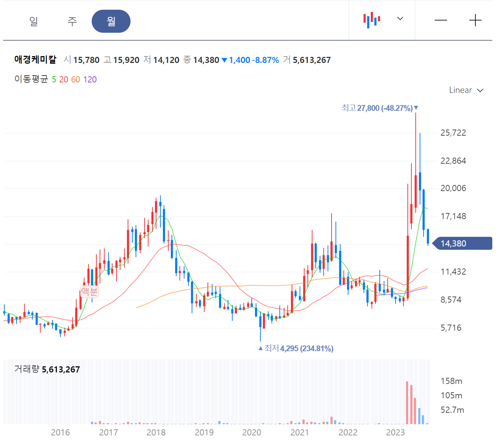The width and height of the screenshot is (502, 448).
Task: Click the 105m volume axis label
Action: pyautogui.click(x=451, y=395)
